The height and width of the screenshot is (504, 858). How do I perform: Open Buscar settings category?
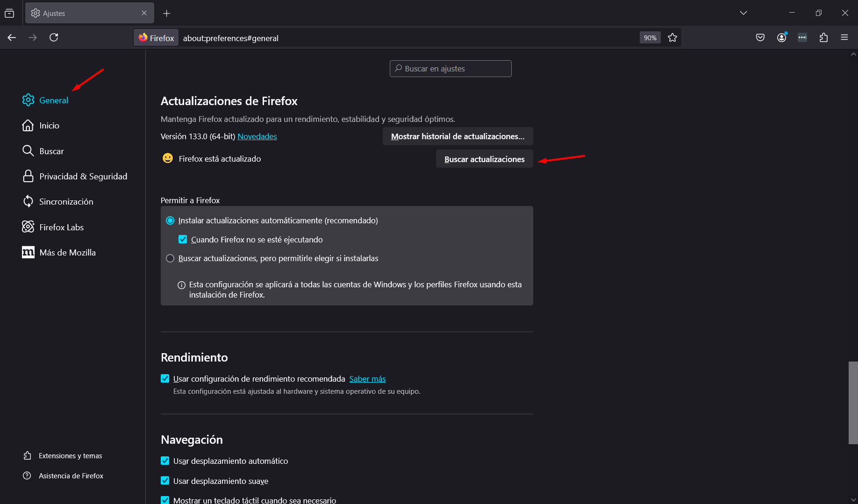(43, 151)
